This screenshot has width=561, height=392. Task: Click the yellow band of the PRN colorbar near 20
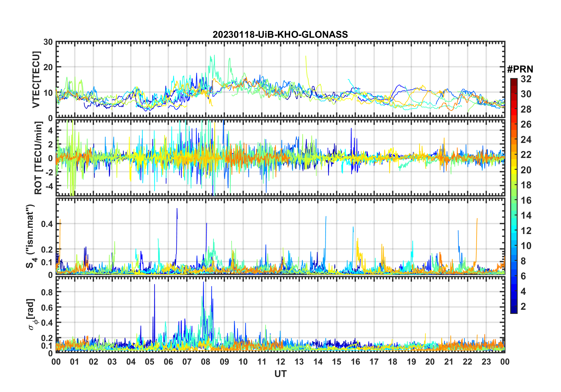point(514,170)
